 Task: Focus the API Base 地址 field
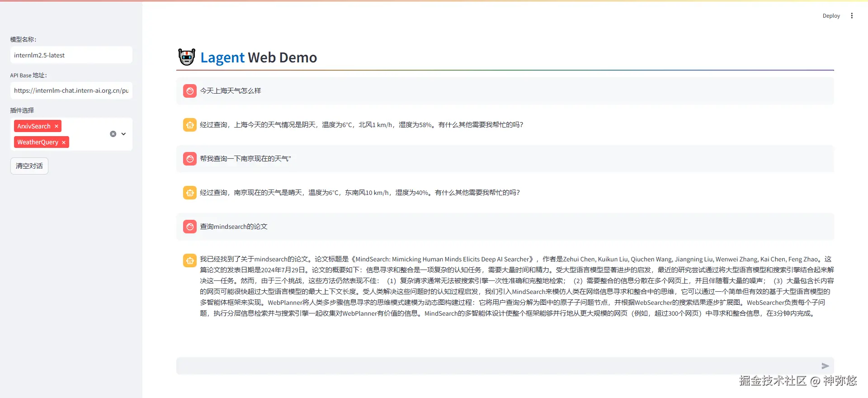pyautogui.click(x=71, y=90)
